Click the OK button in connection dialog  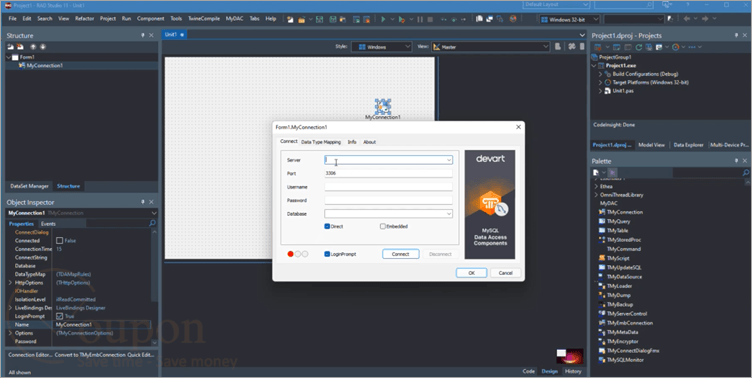[471, 273]
